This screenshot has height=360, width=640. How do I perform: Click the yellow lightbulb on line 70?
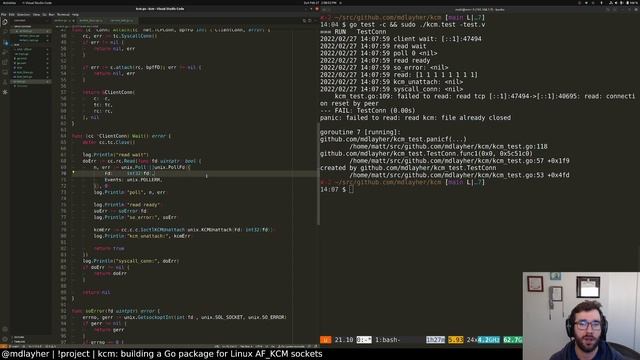73,173
